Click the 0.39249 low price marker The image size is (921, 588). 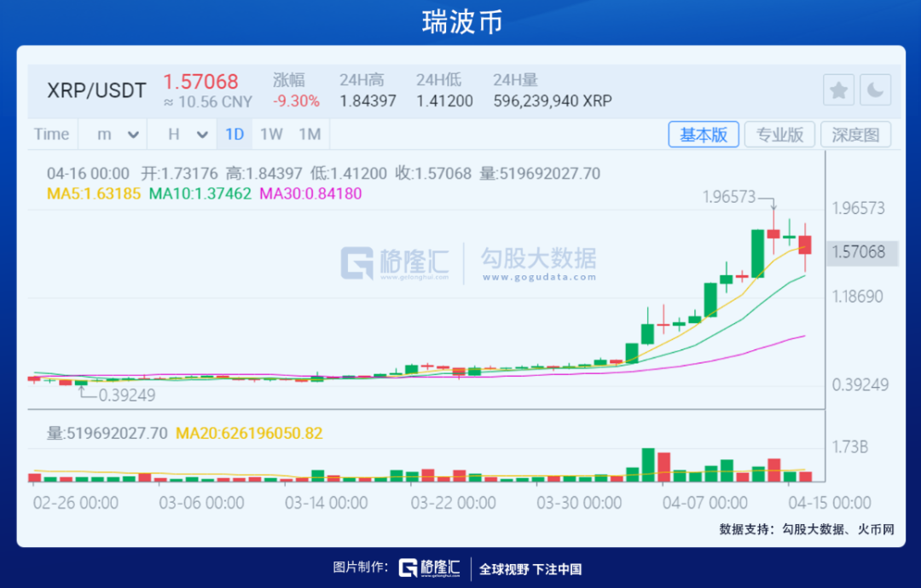127,395
